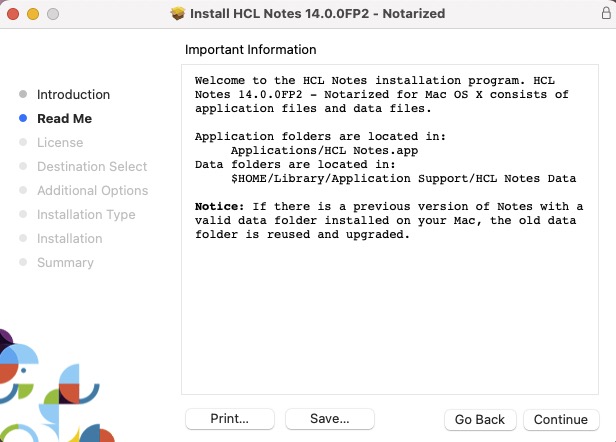Close the installer with the red button
The width and height of the screenshot is (616, 442).
14,15
